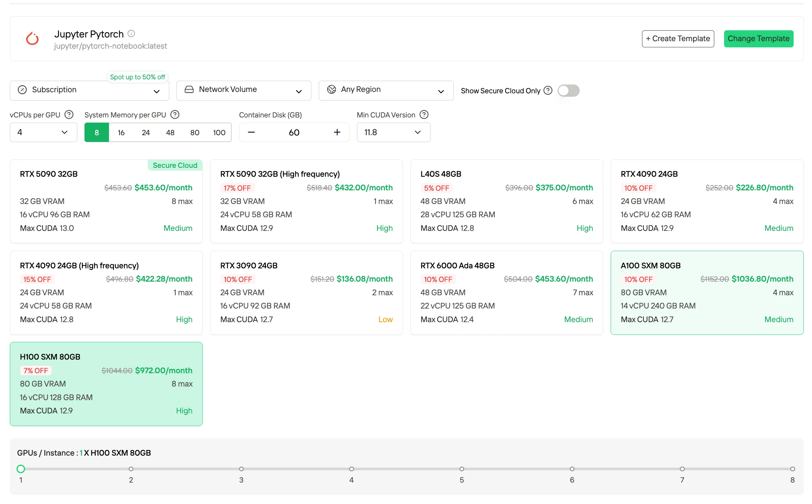Select the RTX 4090 24GB High frequency card

pyautogui.click(x=106, y=293)
